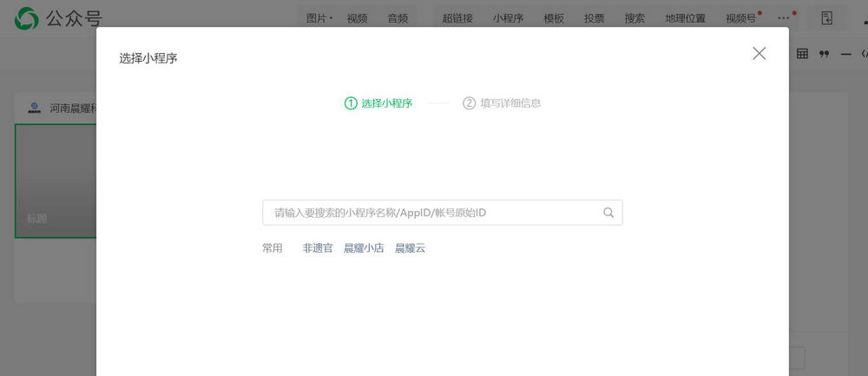Click the 填写详细信息 step two indicator
The height and width of the screenshot is (376, 868).
coord(502,103)
